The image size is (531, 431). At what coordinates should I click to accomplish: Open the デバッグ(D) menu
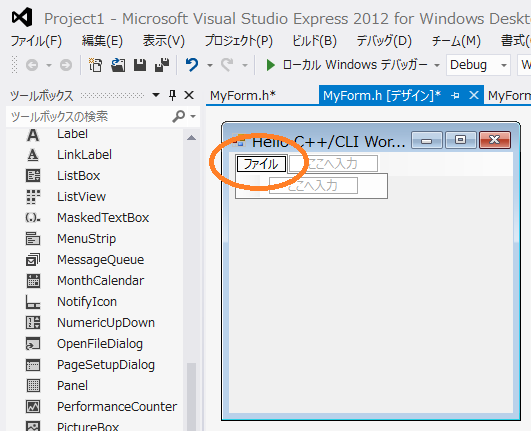tap(384, 41)
